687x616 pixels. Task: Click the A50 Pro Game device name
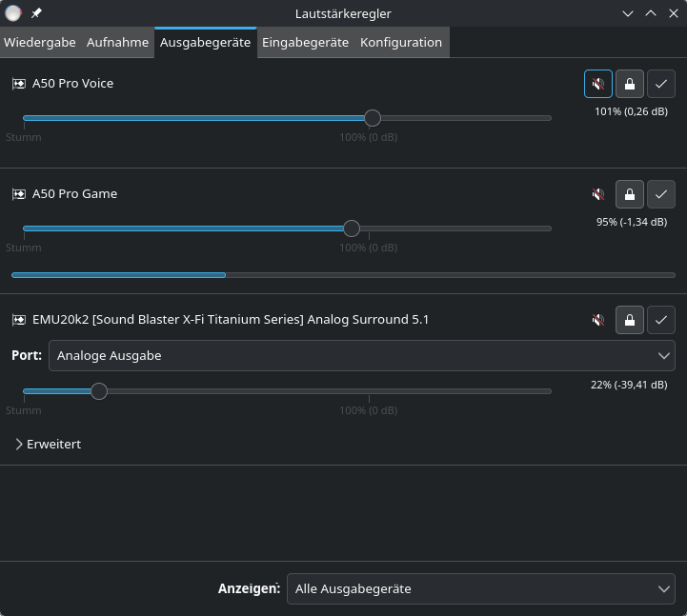tap(75, 194)
